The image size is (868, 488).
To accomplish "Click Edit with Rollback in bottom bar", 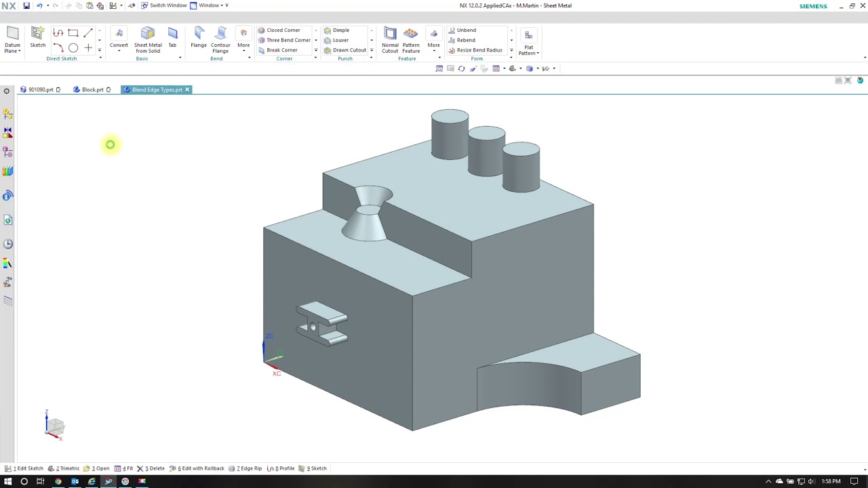I will [x=197, y=468].
